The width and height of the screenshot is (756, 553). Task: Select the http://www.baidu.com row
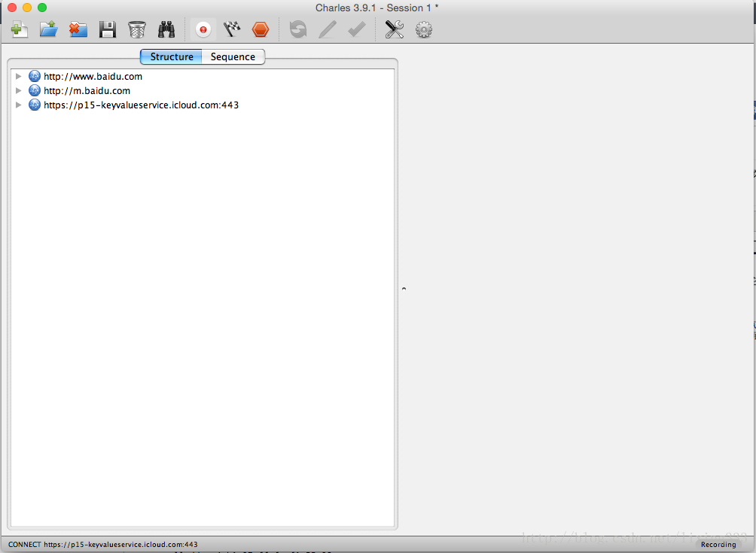click(203, 76)
